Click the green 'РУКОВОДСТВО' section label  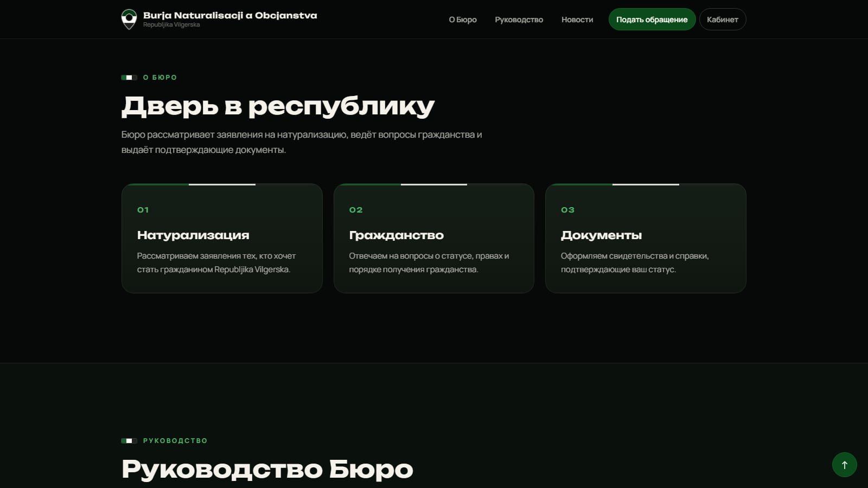pyautogui.click(x=175, y=441)
